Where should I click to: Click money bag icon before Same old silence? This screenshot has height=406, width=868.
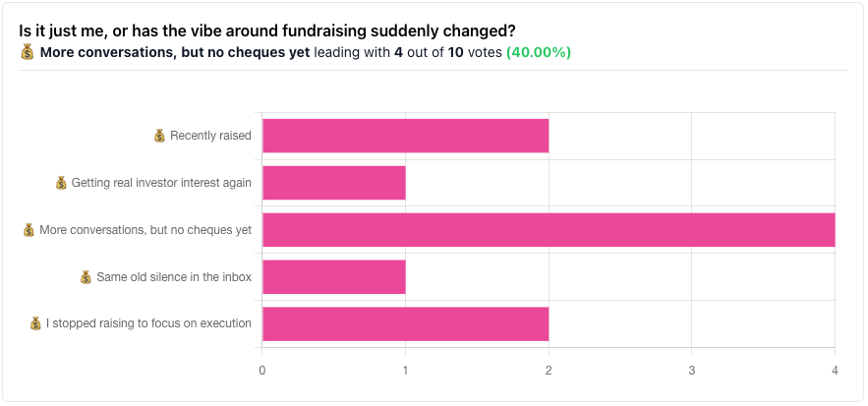tap(86, 277)
